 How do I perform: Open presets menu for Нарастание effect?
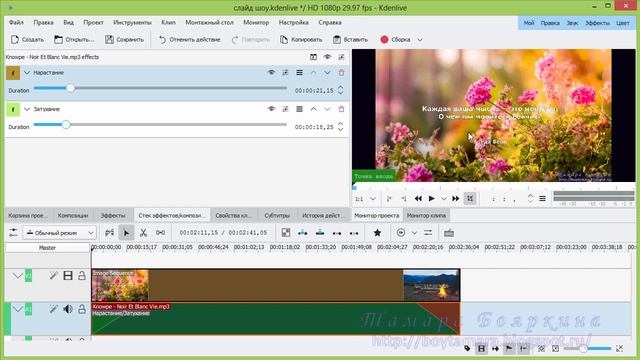point(299,73)
